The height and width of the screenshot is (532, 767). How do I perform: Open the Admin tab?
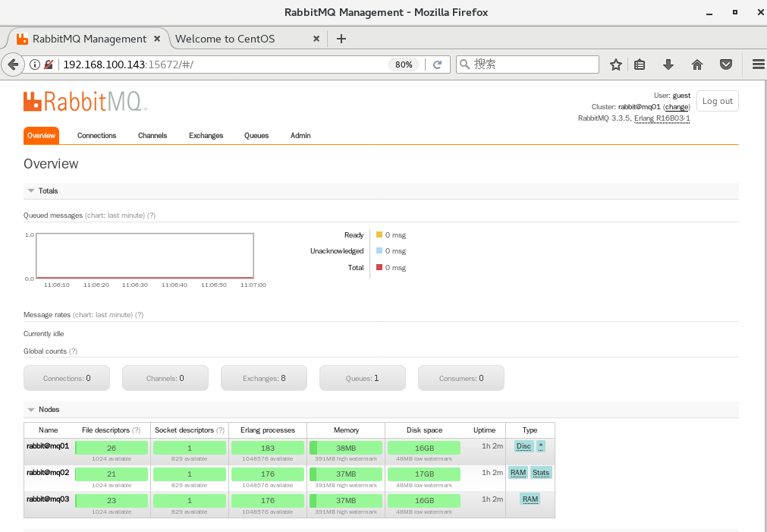click(300, 136)
